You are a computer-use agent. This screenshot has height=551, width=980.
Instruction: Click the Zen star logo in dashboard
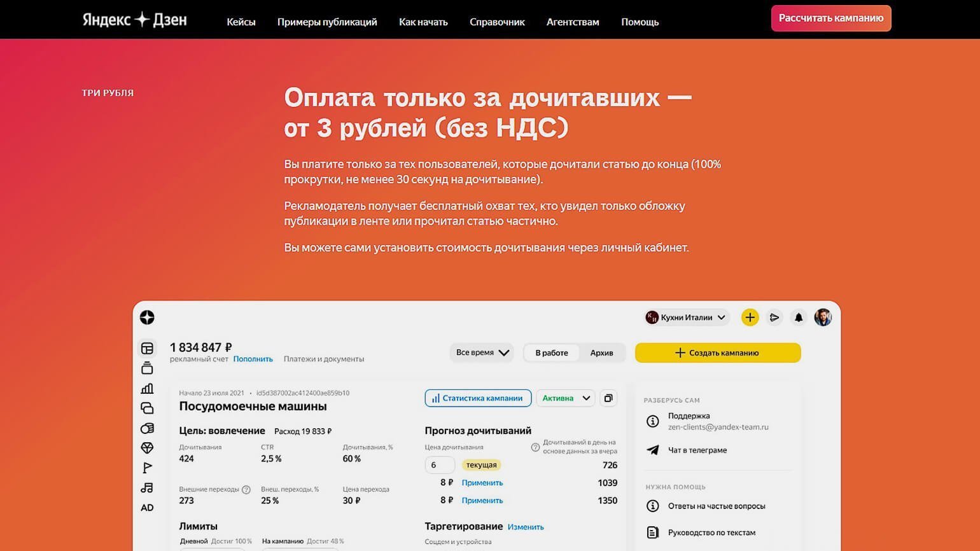coord(147,317)
